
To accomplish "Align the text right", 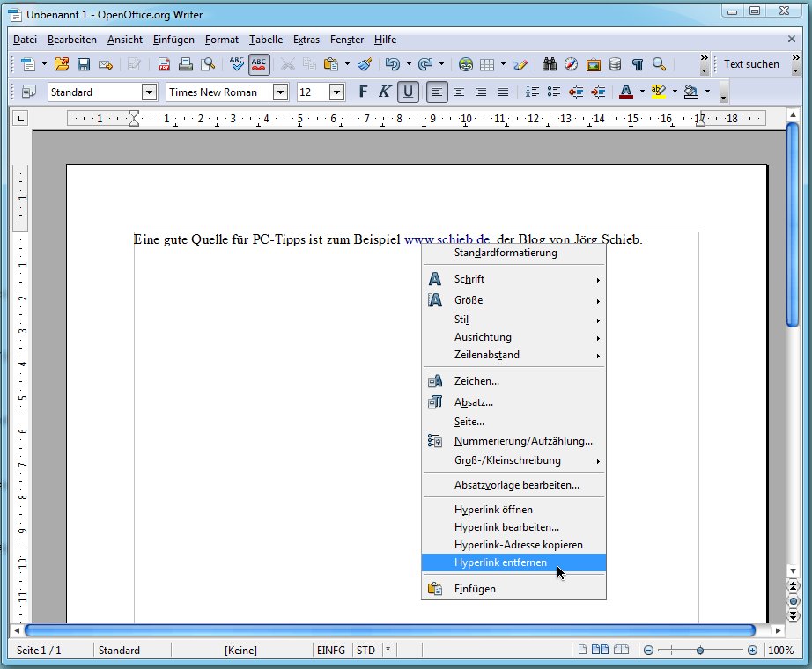I will pyautogui.click(x=481, y=92).
